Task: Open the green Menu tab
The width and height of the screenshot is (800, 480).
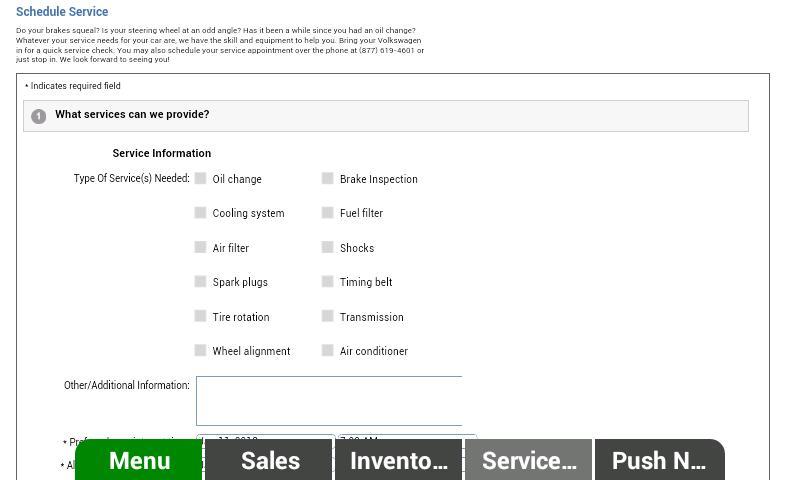Action: click(x=139, y=460)
